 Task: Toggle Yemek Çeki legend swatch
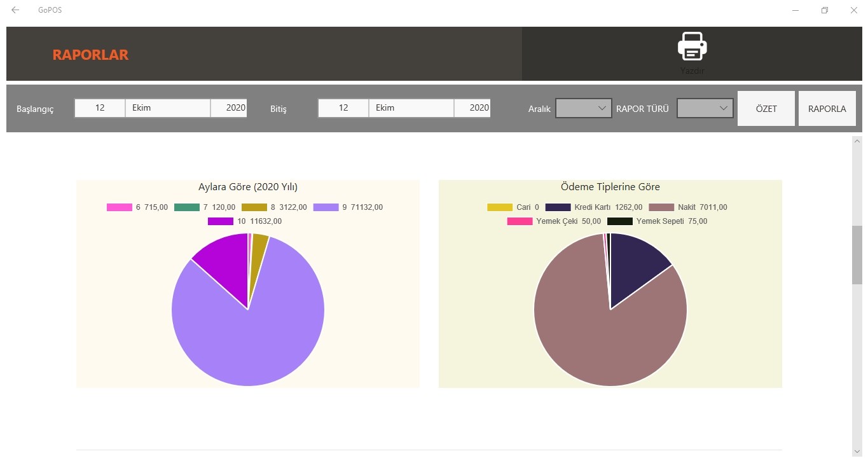tap(520, 221)
